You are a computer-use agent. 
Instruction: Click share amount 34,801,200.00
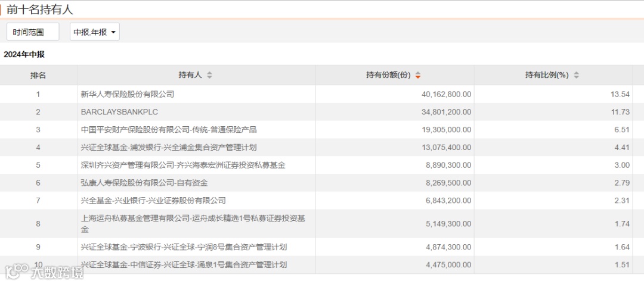[x=447, y=112]
